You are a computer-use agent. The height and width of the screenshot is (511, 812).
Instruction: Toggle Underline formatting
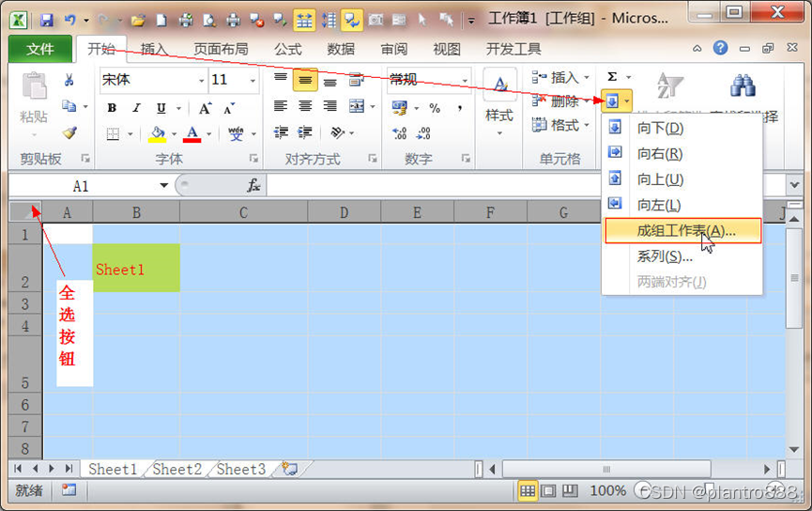point(161,108)
